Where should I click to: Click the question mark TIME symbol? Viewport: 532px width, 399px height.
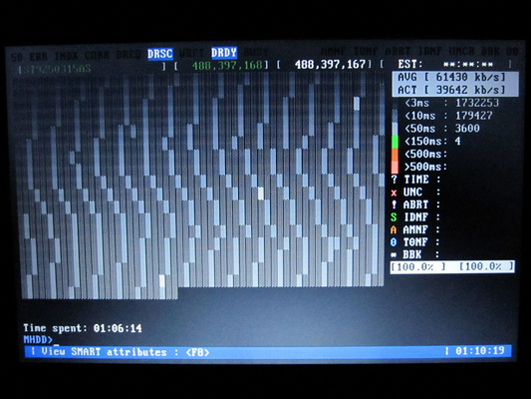(394, 180)
